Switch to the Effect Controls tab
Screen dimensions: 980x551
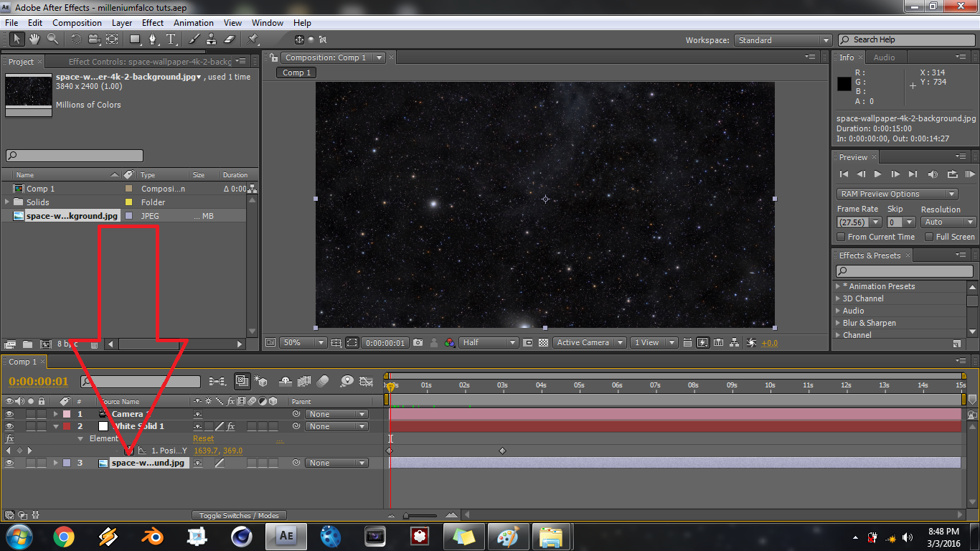point(151,62)
